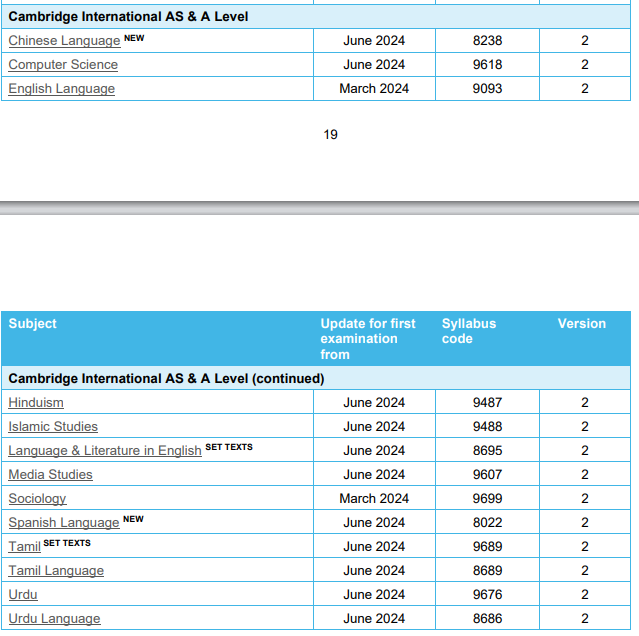Open the Sociology syllabus link
Screen dimensions: 639x636
pos(37,499)
